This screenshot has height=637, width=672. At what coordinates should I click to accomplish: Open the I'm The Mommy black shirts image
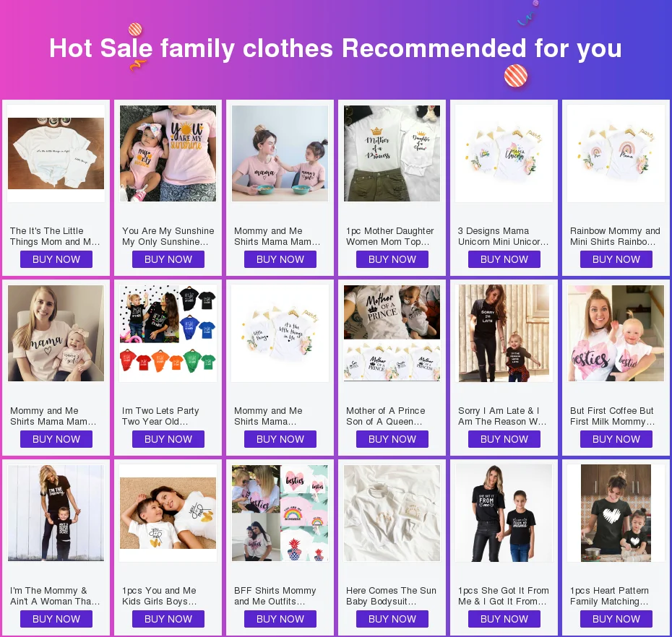[x=56, y=513]
